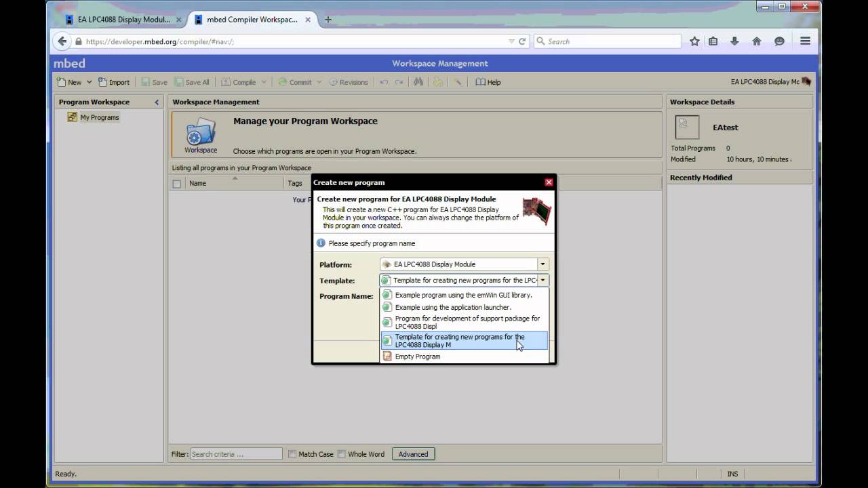The width and height of the screenshot is (868, 488).
Task: Click the Workspace Details panel header
Action: coord(740,102)
